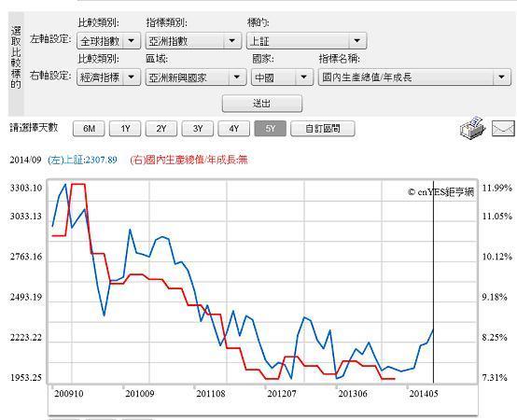The height and width of the screenshot is (420, 517).
Task: Click the 201108 x-axis label
Action: 211,394
